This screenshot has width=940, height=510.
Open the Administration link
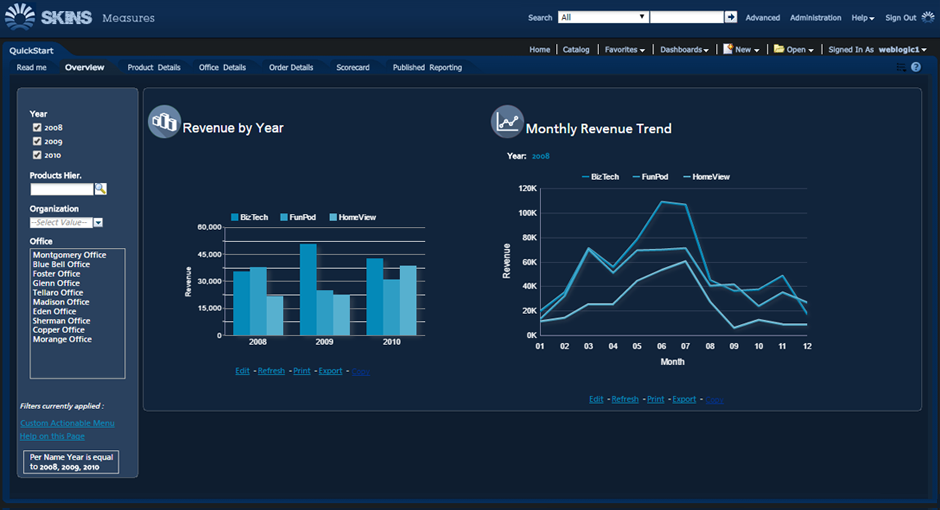[x=815, y=18]
